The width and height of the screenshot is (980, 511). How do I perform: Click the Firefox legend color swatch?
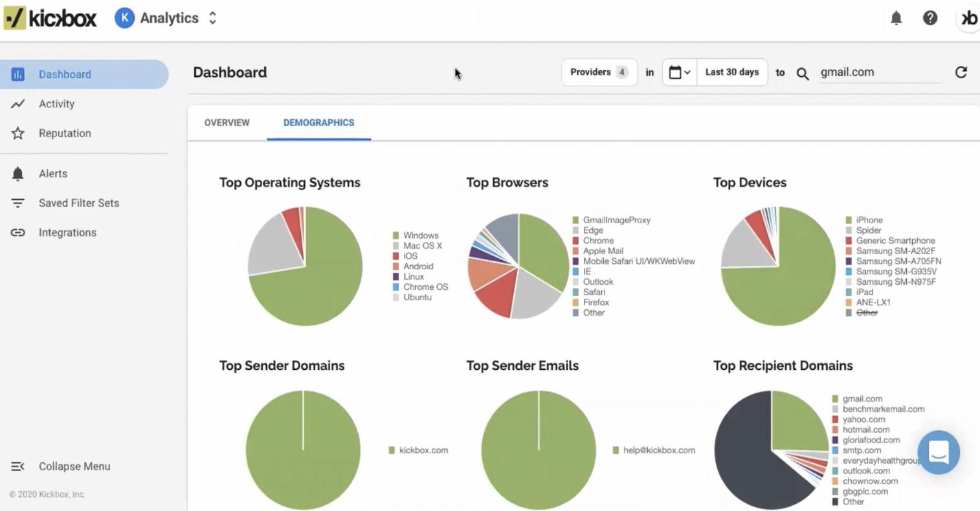pos(575,303)
